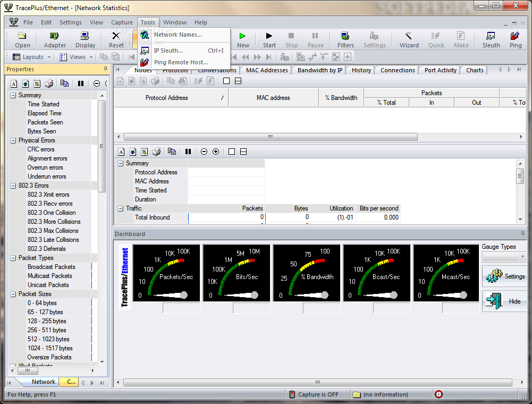Click the Display toolbar icon
The image size is (532, 404).
pyautogui.click(x=85, y=40)
